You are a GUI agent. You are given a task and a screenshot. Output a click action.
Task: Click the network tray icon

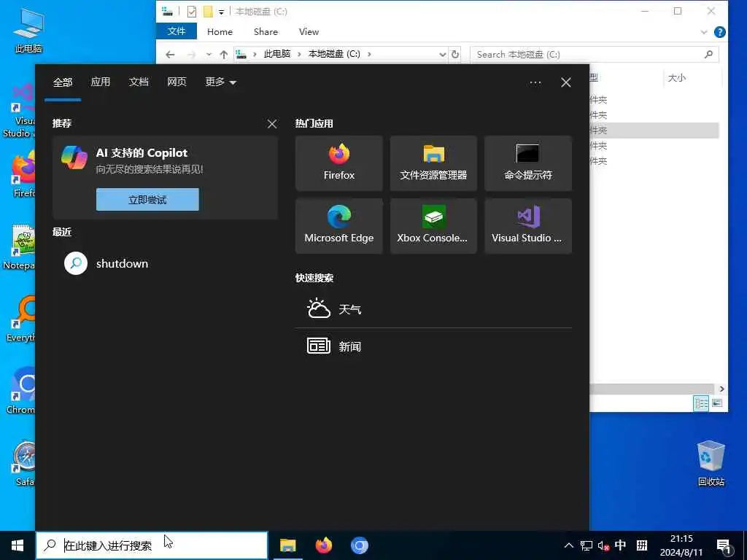[x=587, y=545]
